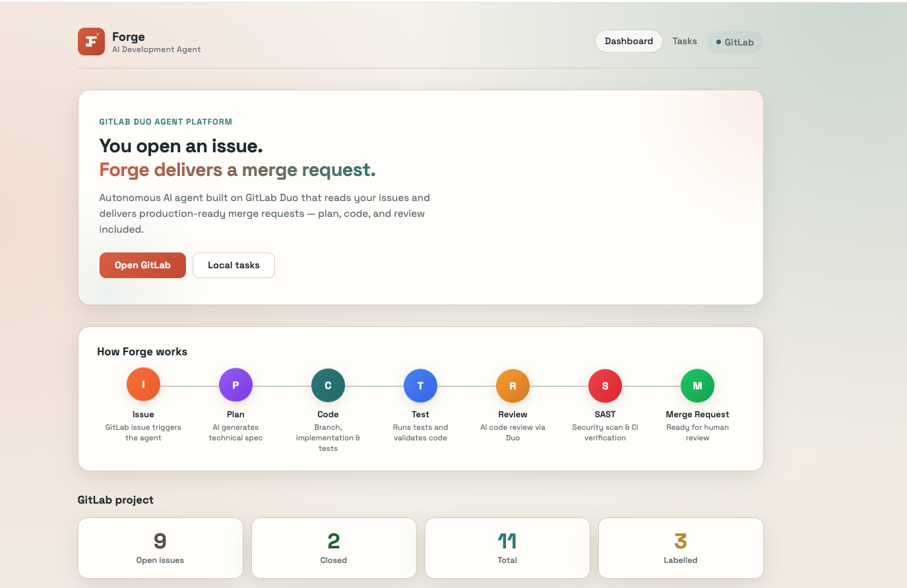Screen dimensions: 907x588
Task: Click 'AI generates technical spec' description
Action: tap(235, 432)
